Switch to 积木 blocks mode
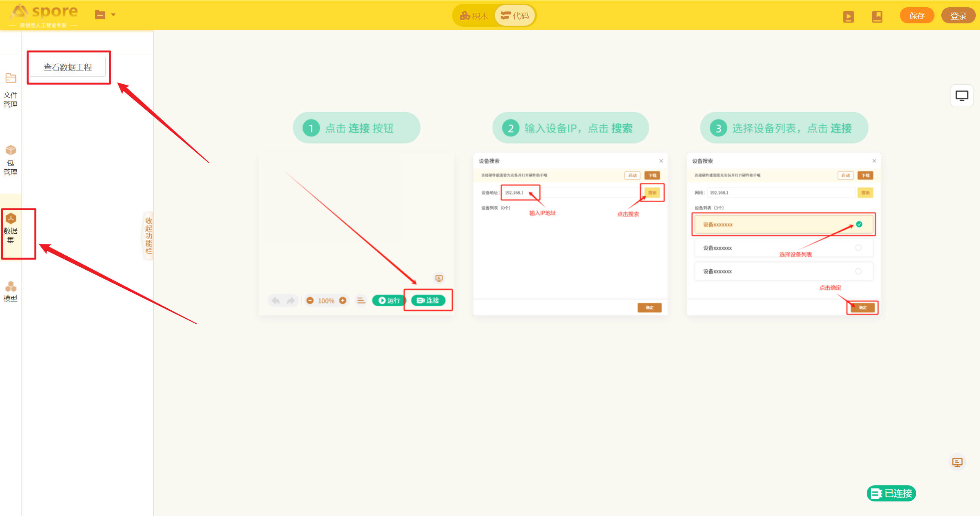The width and height of the screenshot is (980, 516). (474, 16)
